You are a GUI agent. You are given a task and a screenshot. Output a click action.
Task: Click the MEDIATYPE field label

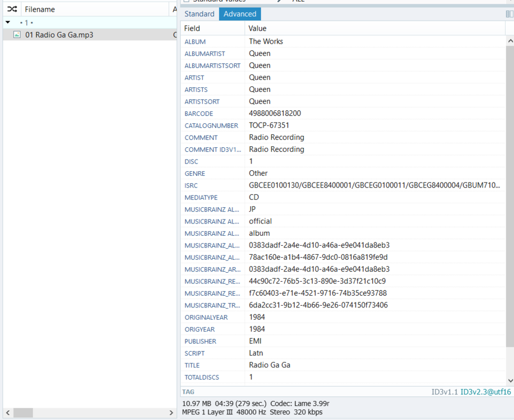[x=200, y=197]
